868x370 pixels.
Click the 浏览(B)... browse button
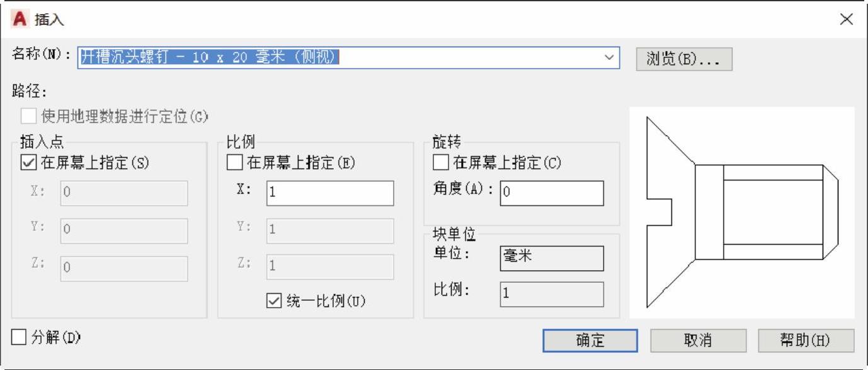[683, 59]
